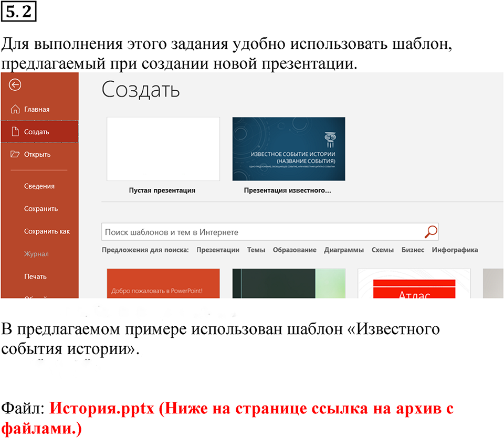Select Сохранить from the sidebar
The height and width of the screenshot is (438, 504).
[41, 209]
